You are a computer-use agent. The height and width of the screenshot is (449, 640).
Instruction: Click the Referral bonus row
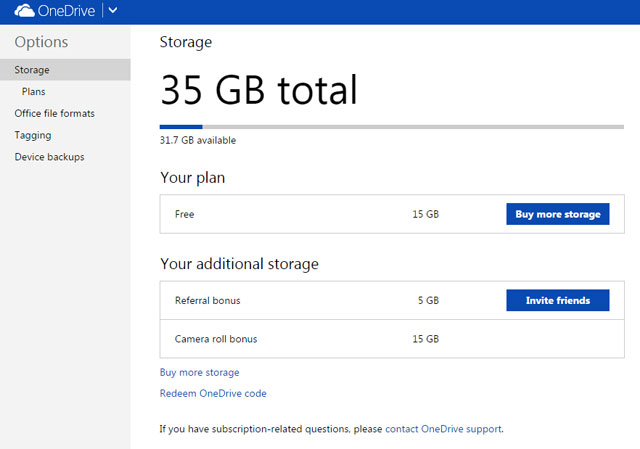point(300,300)
